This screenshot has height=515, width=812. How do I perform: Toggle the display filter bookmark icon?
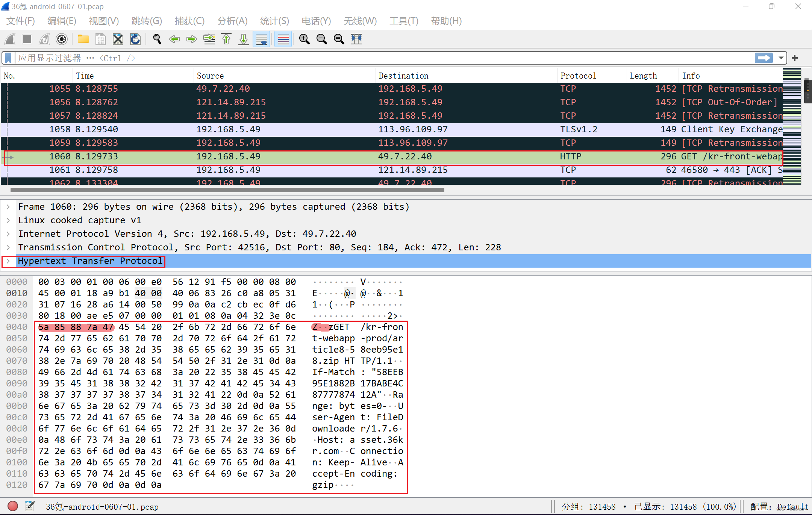pos(8,58)
